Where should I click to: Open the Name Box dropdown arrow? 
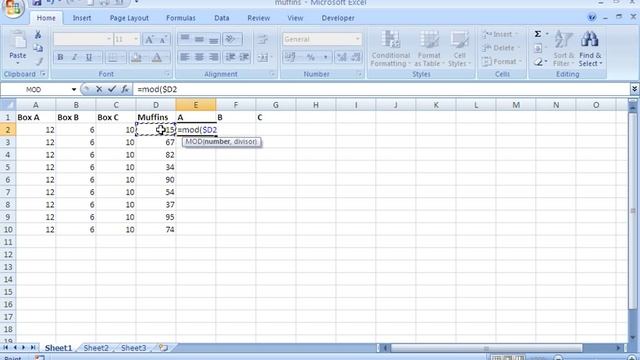[74, 89]
